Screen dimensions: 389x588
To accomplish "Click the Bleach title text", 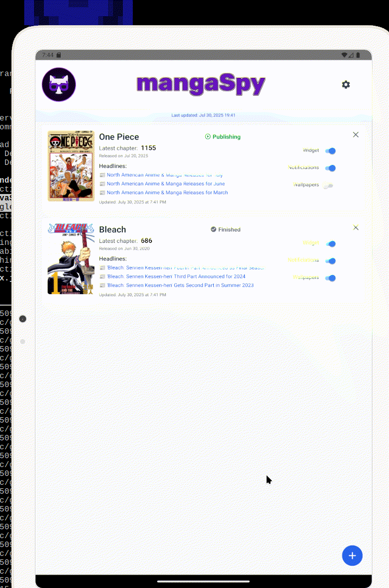I will point(113,230).
